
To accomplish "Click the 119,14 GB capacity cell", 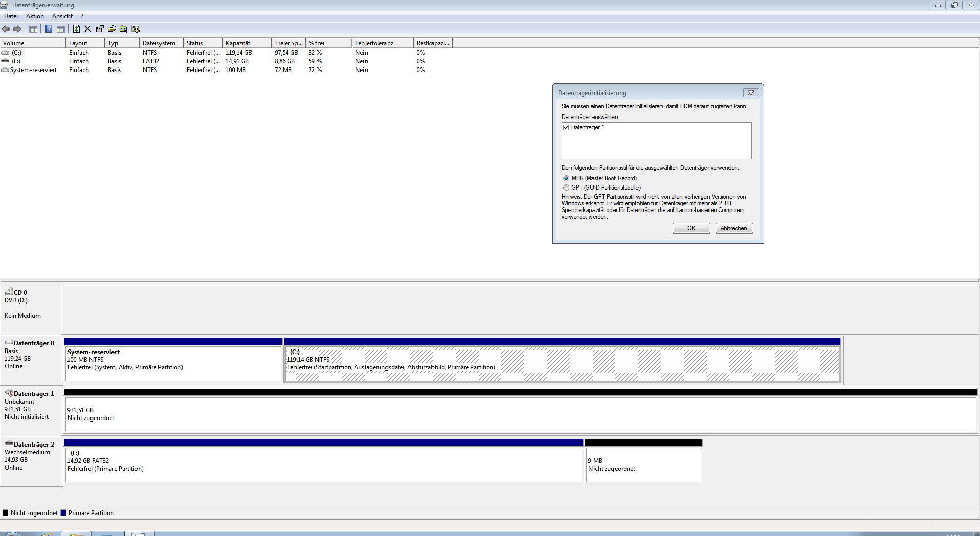I will click(x=239, y=53).
